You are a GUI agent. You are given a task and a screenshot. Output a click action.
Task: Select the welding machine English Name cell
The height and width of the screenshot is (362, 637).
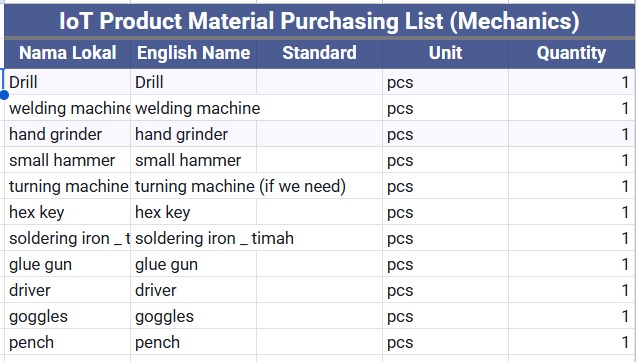tap(193, 108)
